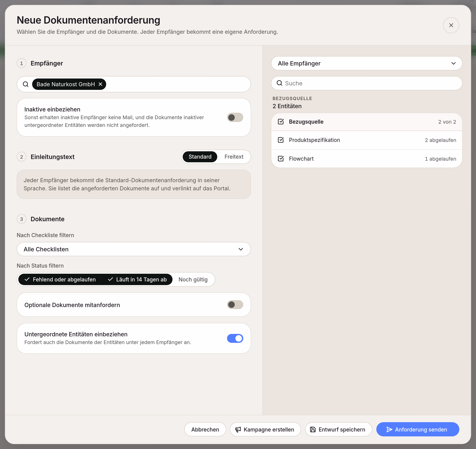
Task: Click the Abbrechen button
Action: (x=205, y=429)
